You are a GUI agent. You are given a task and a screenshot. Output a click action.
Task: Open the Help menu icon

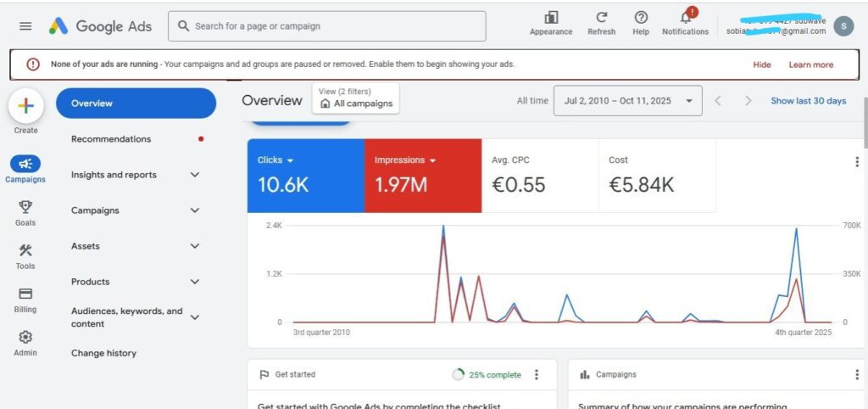[x=641, y=18]
